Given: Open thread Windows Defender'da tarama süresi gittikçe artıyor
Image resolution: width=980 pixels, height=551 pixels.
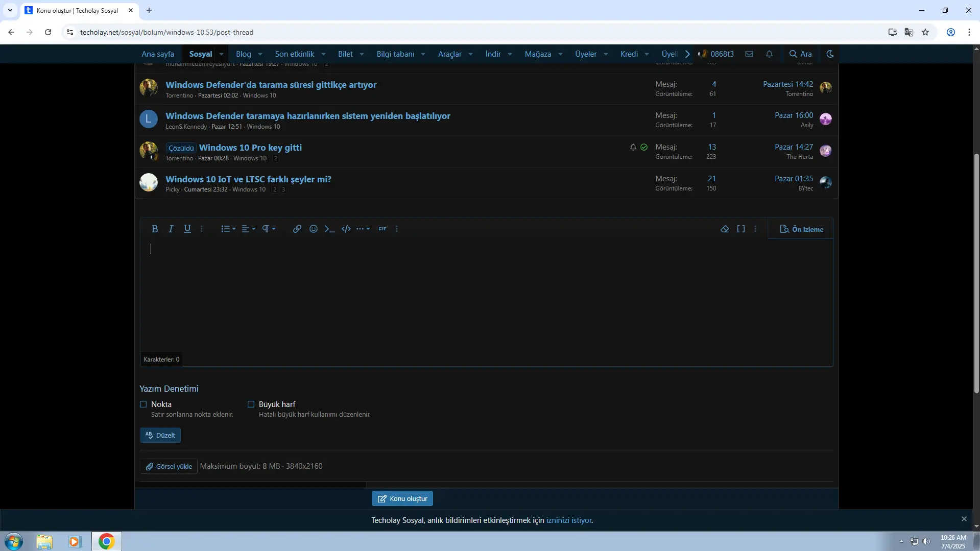Looking at the screenshot, I should 271,85.
